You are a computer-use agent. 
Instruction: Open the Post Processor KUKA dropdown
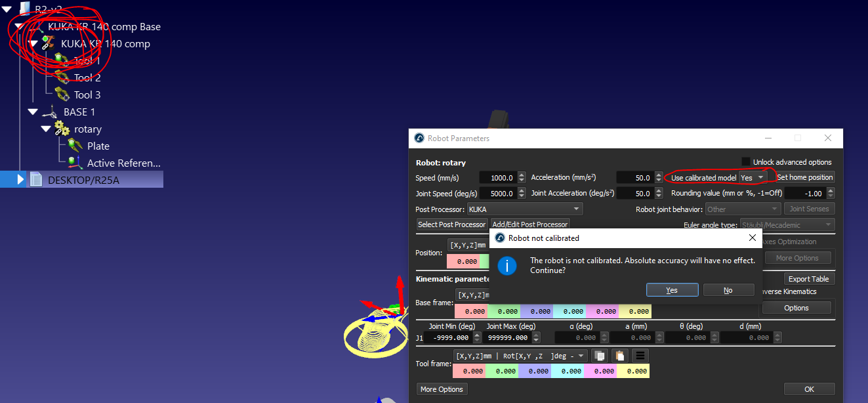tap(524, 209)
